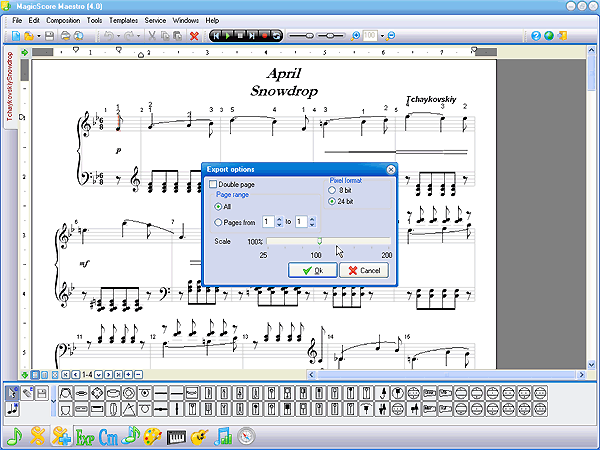Click the Print icon in toolbar
Viewport: 600px width, 450px height.
point(65,36)
